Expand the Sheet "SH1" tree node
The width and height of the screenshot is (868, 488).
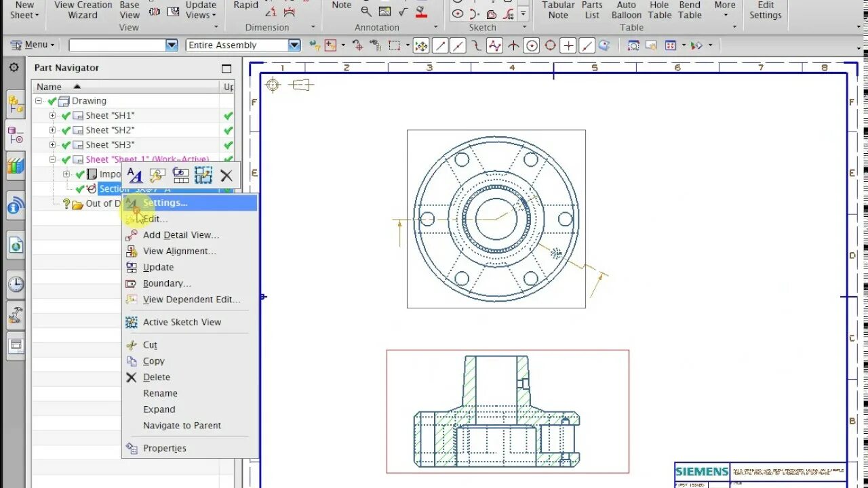pyautogui.click(x=52, y=115)
